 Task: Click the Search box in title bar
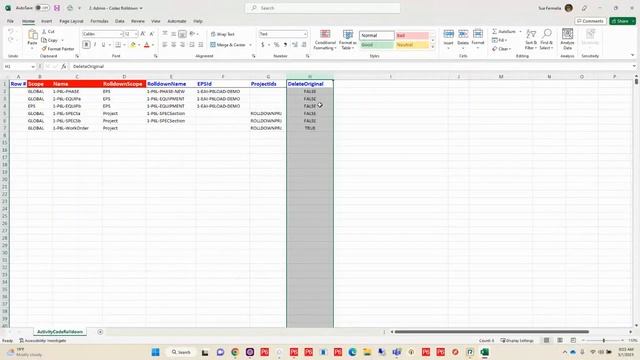pos(322,8)
